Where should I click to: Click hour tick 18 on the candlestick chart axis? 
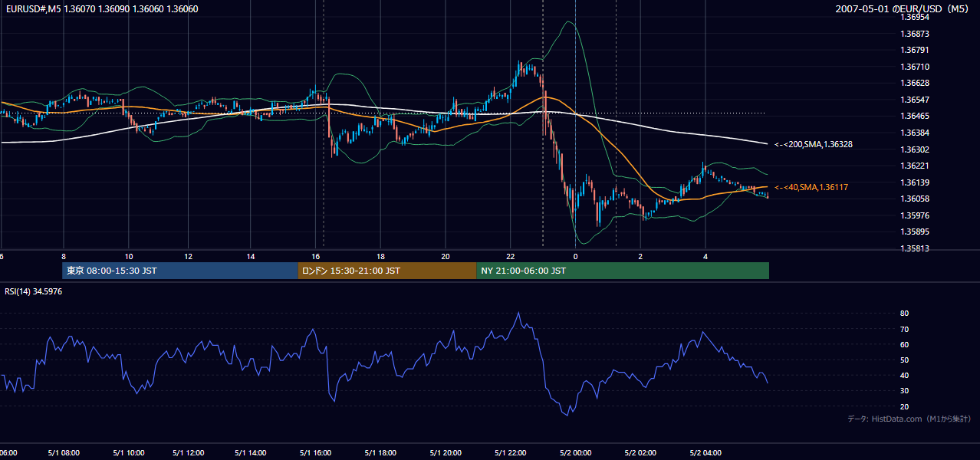click(x=380, y=256)
